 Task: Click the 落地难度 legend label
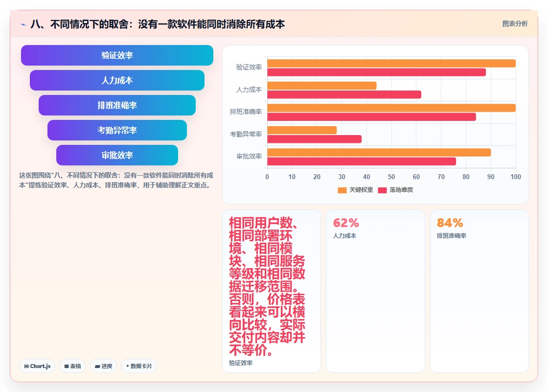point(401,190)
